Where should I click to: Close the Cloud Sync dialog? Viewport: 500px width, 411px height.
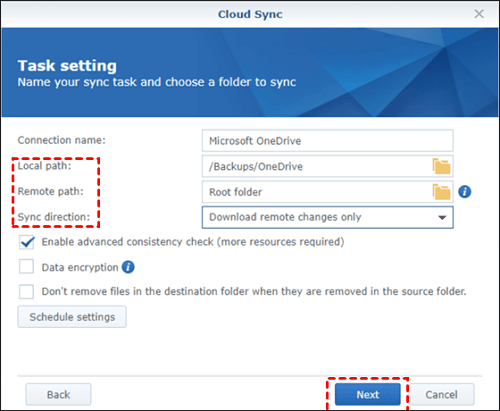coord(479,14)
